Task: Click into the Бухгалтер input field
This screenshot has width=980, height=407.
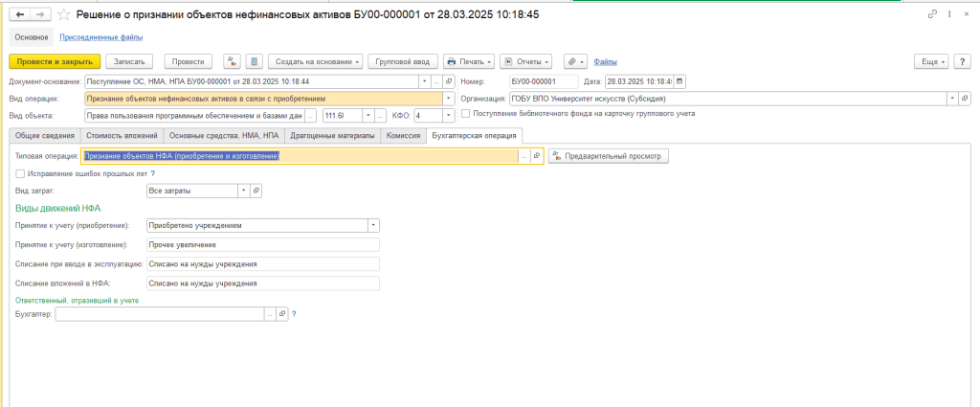Action: coord(159,314)
